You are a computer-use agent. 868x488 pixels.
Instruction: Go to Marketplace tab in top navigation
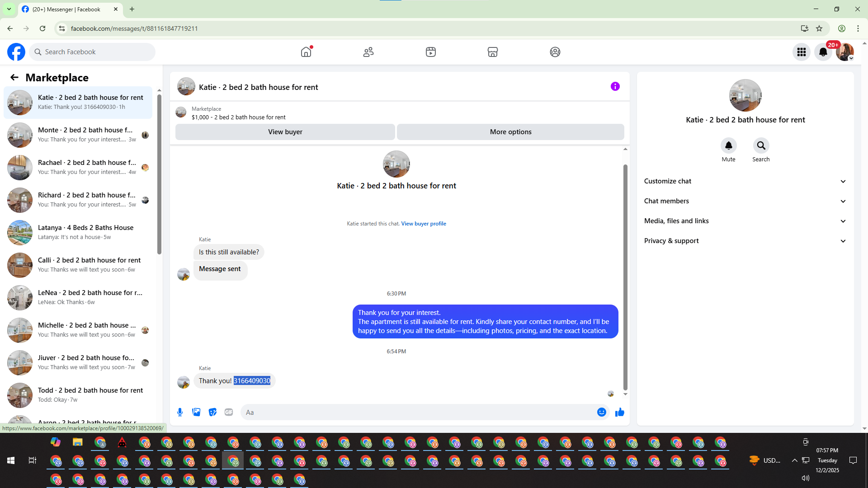point(493,52)
